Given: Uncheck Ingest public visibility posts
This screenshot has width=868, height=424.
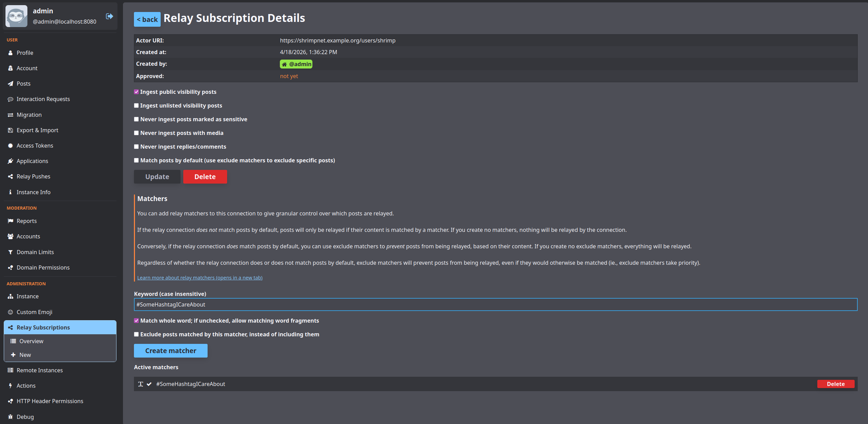Looking at the screenshot, I should (136, 92).
